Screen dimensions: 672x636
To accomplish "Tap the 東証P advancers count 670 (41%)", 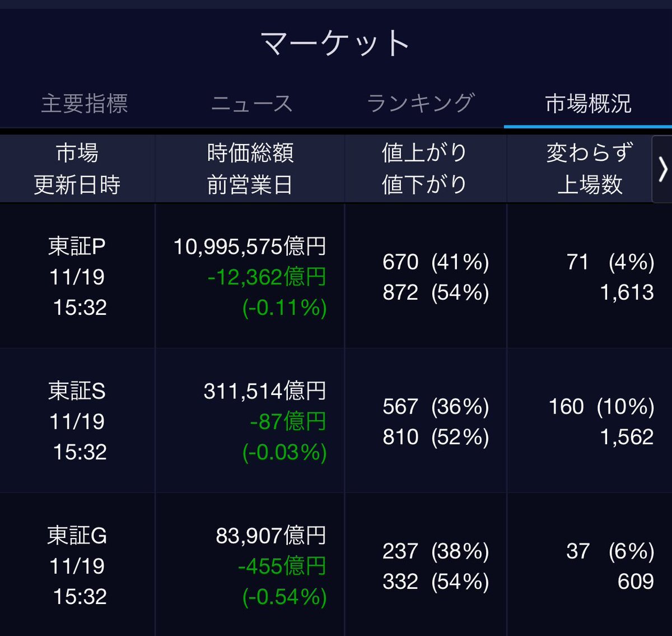I will pos(436,262).
